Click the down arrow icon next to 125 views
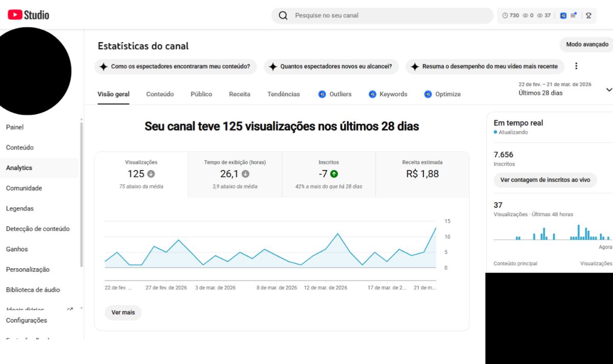This screenshot has width=613, height=364. pyautogui.click(x=151, y=174)
